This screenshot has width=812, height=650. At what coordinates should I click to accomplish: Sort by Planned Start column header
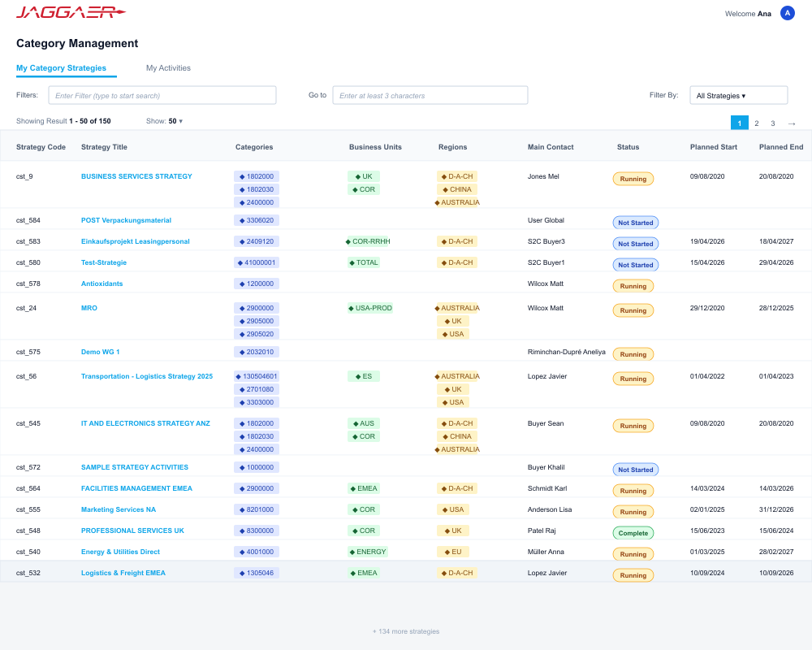[714, 147]
